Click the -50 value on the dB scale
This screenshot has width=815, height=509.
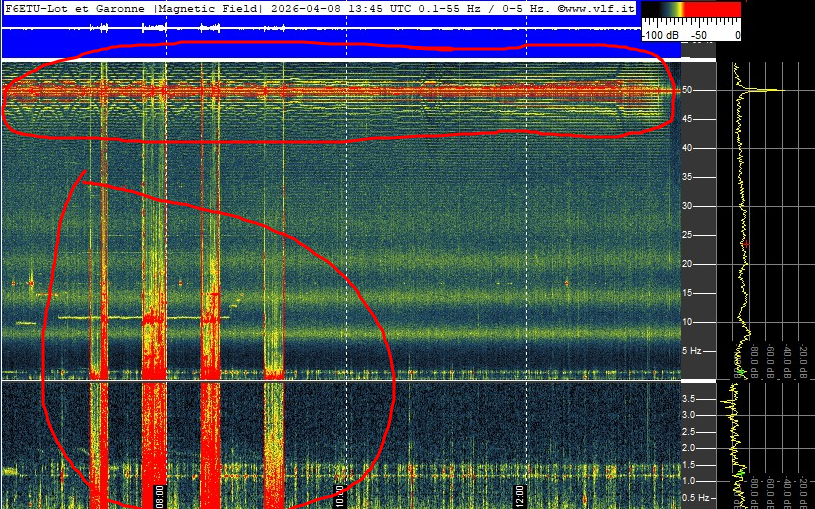[699, 35]
